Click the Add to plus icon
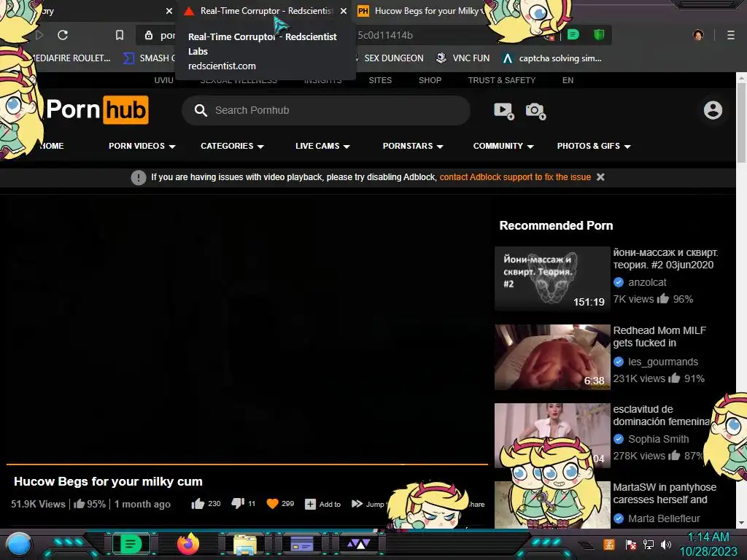Screen dimensions: 747x560 pos(310,504)
